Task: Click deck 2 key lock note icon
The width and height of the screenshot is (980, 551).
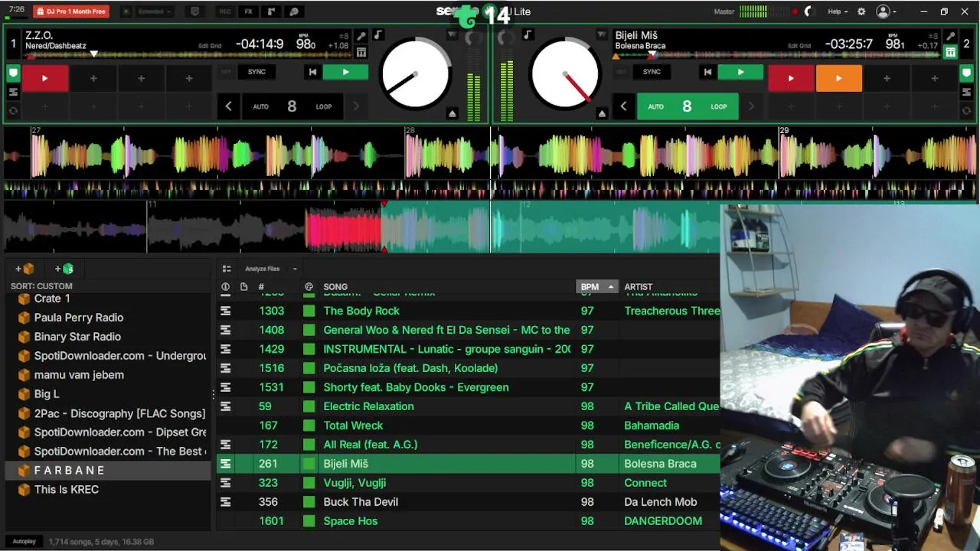Action: tap(528, 36)
